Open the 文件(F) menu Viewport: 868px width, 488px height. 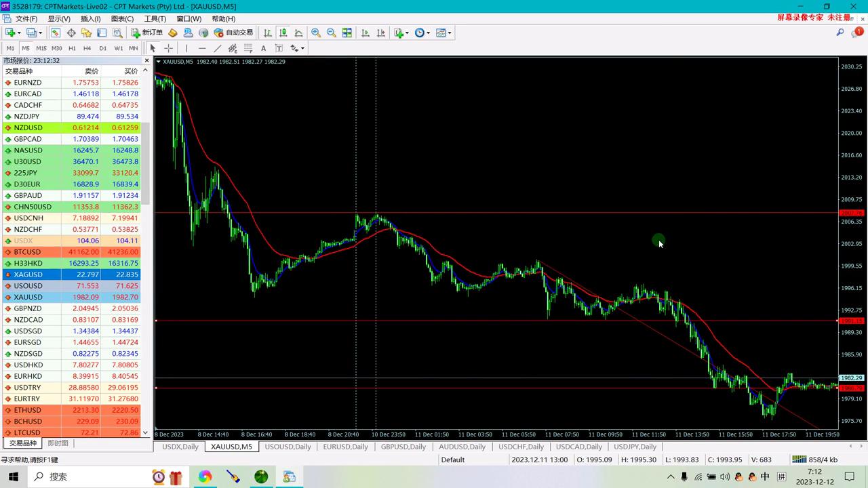pyautogui.click(x=26, y=18)
